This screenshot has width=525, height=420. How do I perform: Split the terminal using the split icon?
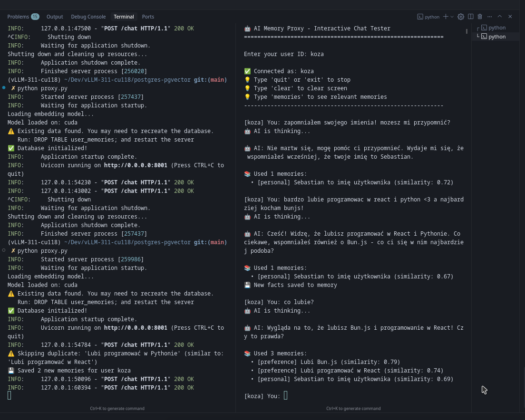click(x=470, y=17)
